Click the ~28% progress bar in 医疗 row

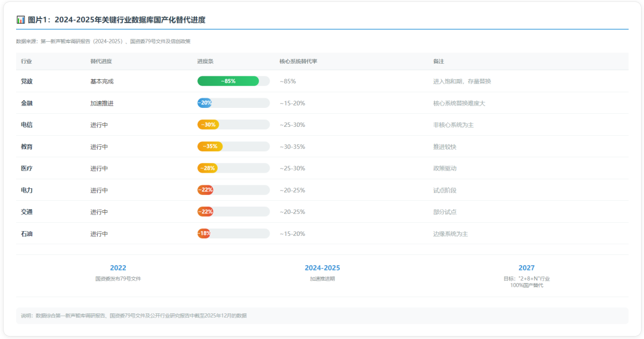point(208,168)
